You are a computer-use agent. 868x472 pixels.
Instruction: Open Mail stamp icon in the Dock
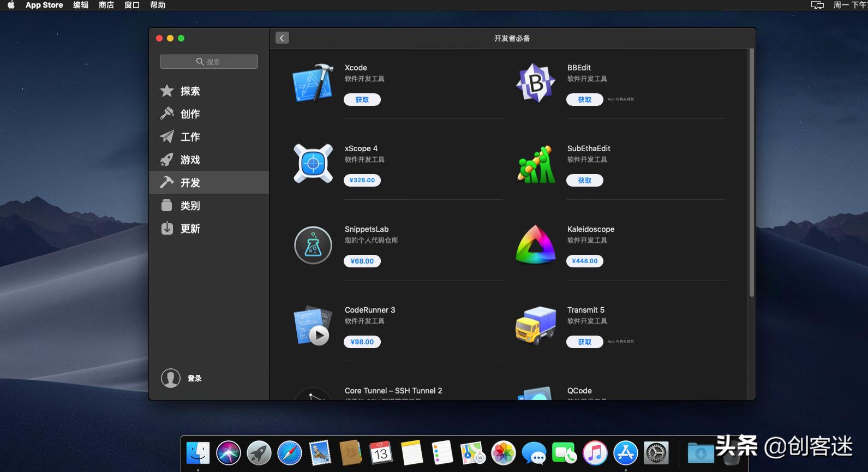[x=320, y=453]
